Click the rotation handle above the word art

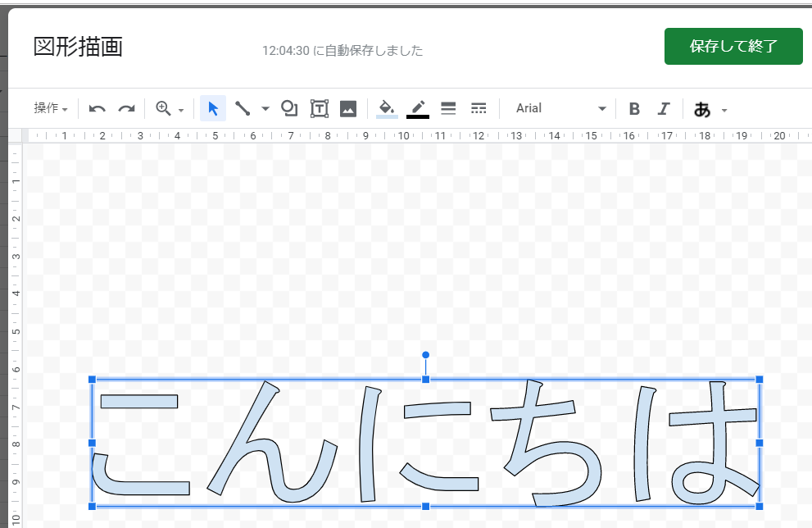(x=426, y=355)
